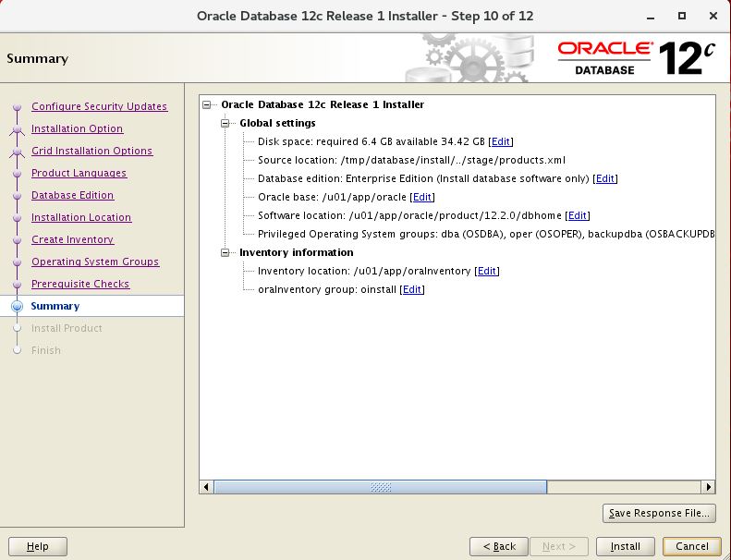
Task: Click the Installation Option step marker
Action: [x=18, y=129]
